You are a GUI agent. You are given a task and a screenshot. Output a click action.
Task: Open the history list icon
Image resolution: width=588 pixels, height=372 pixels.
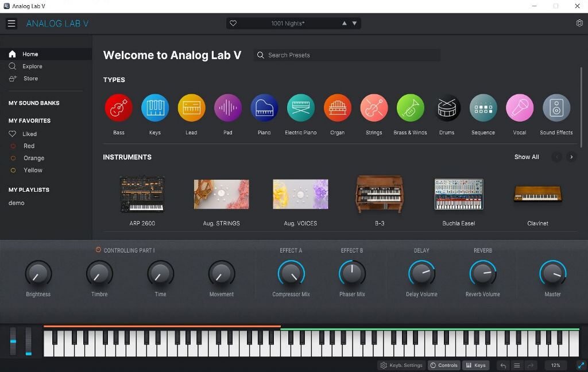tap(517, 365)
